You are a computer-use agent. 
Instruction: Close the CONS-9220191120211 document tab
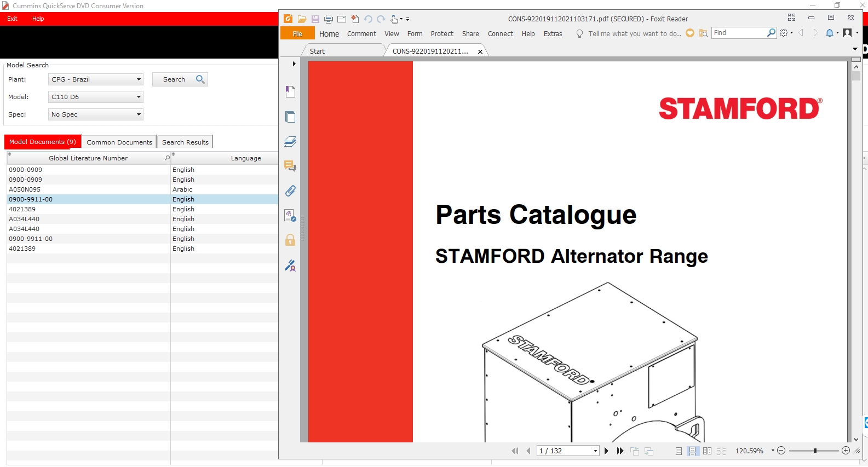(x=480, y=51)
